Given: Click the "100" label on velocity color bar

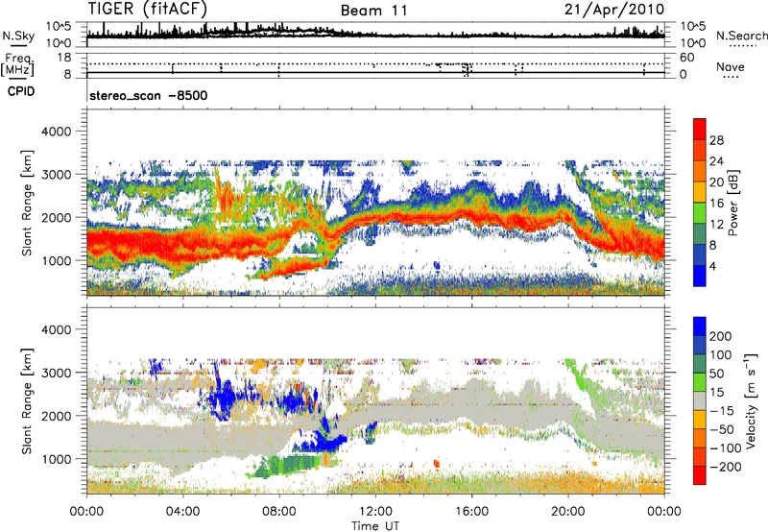Looking at the screenshot, I should tap(721, 355).
